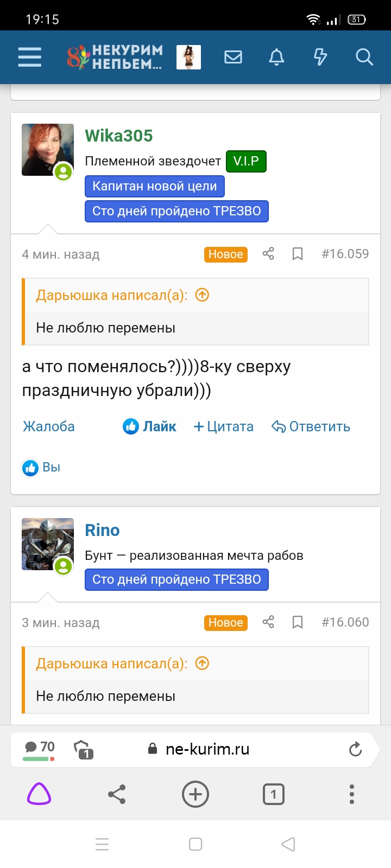
Task: Toggle Like on Wika305's post
Action: [x=149, y=427]
